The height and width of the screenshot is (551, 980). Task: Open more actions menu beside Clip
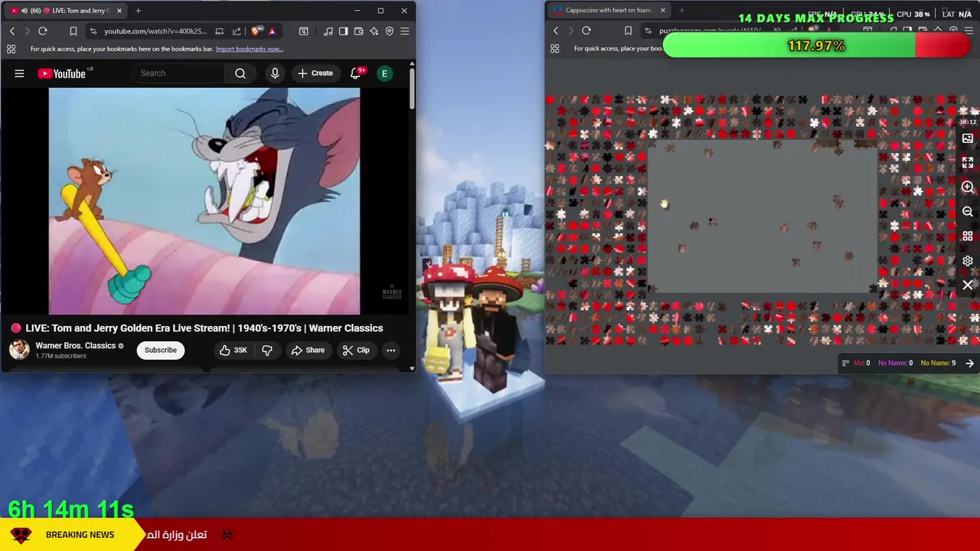click(x=390, y=350)
